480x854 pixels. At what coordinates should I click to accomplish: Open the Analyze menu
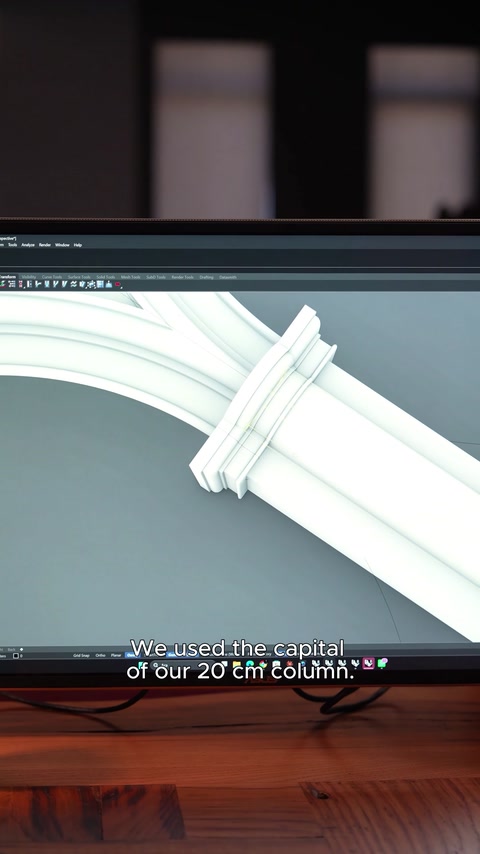[28, 245]
